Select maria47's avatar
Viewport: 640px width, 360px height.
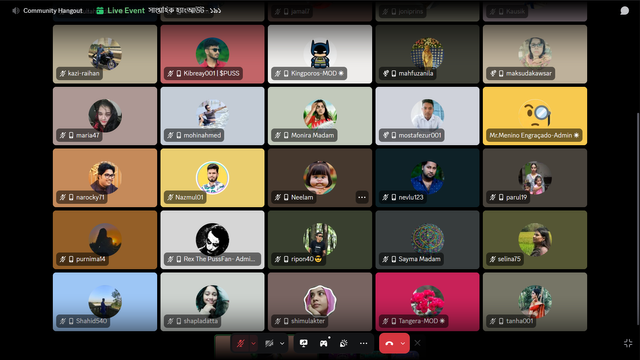click(x=105, y=116)
